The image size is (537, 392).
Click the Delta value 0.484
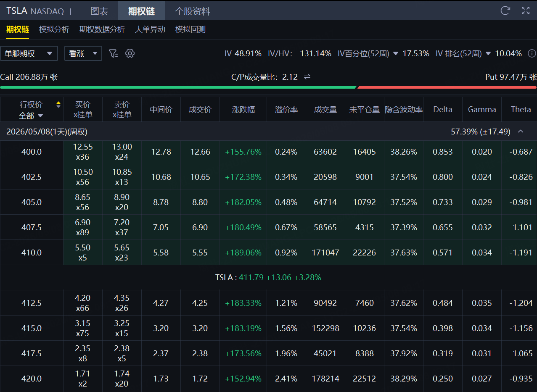tap(443, 303)
